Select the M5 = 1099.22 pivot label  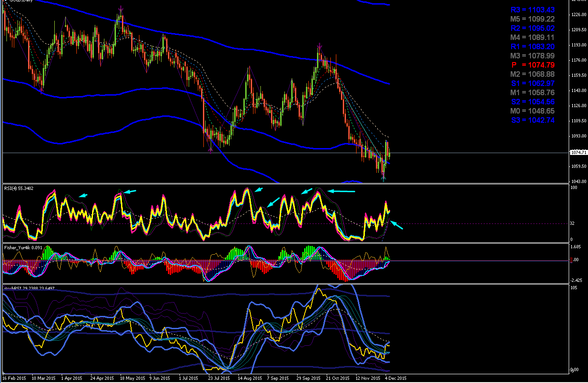[532, 19]
